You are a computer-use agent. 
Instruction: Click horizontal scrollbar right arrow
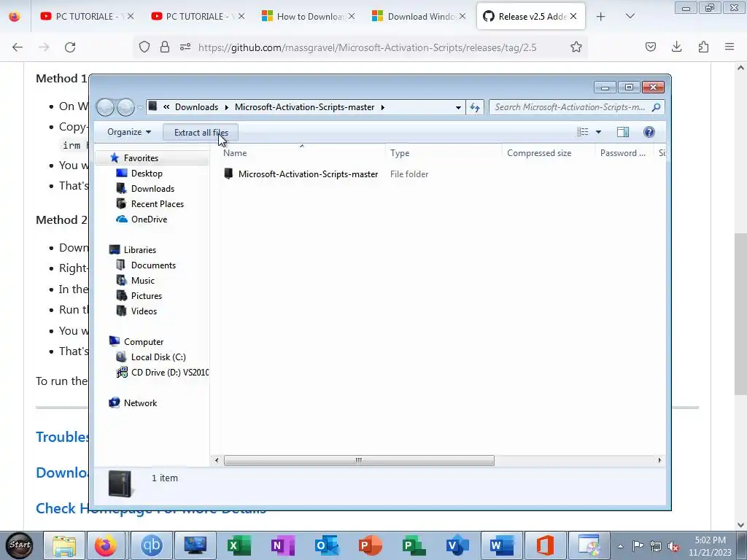coord(659,460)
